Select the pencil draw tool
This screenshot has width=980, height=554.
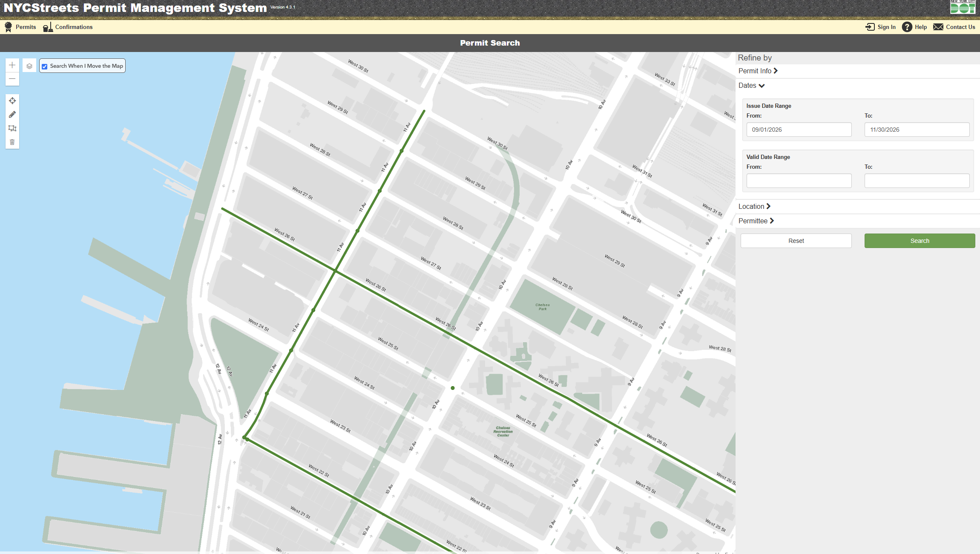(12, 115)
